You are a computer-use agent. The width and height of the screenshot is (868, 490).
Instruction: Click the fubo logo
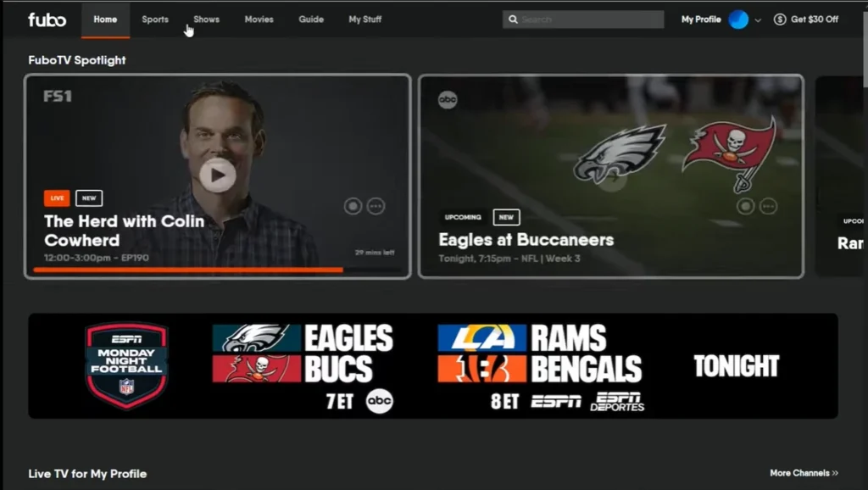coord(47,20)
